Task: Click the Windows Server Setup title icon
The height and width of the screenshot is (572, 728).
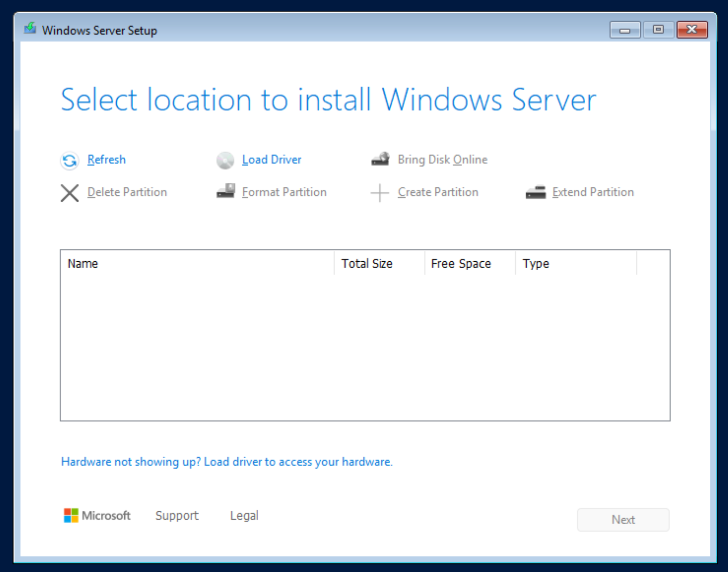Action: [x=30, y=28]
